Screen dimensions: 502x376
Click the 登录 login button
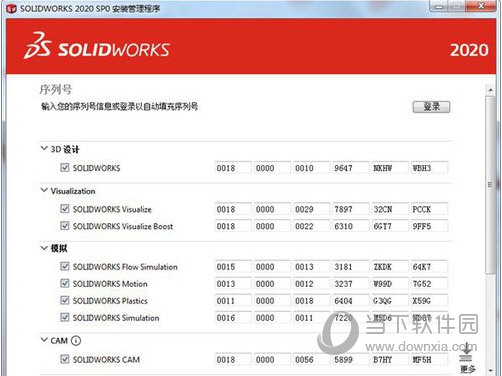click(x=431, y=107)
